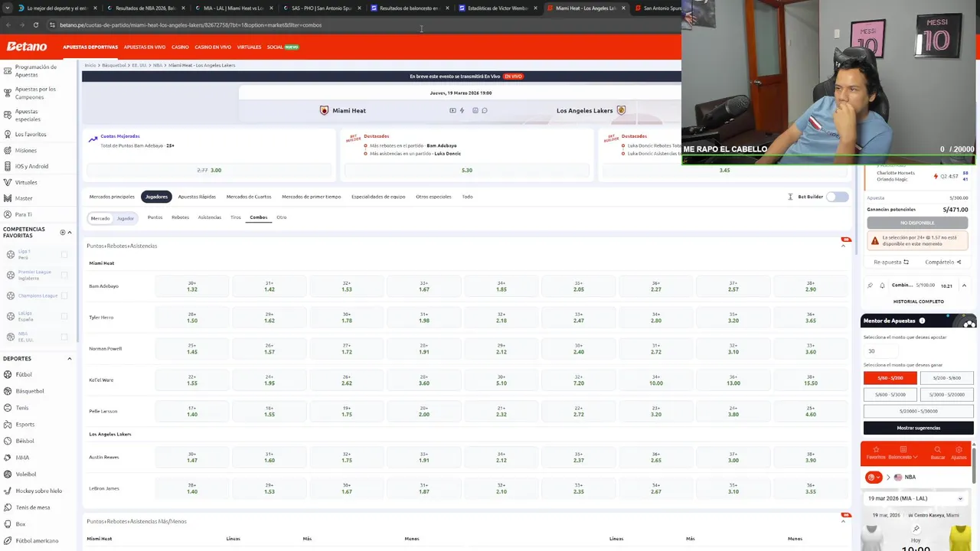This screenshot has height=551, width=980.
Task: Toggle the Bet Builder switch
Action: [837, 197]
